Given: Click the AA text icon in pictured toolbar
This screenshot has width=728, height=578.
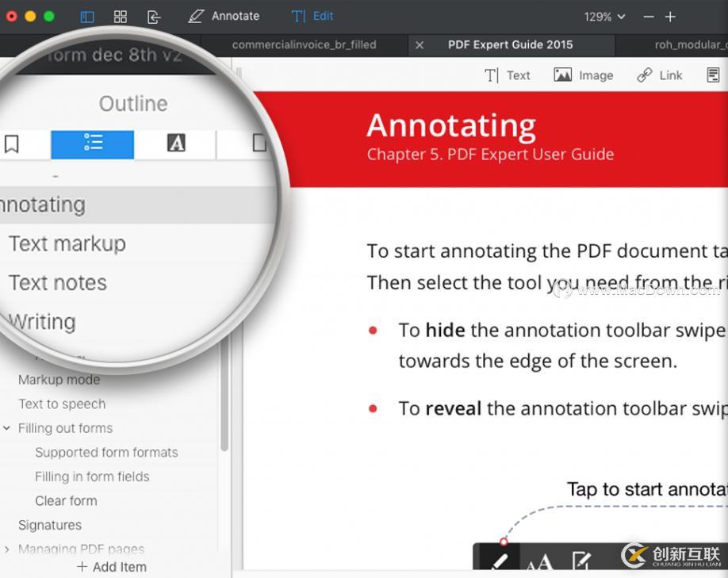Looking at the screenshot, I should point(539,562).
